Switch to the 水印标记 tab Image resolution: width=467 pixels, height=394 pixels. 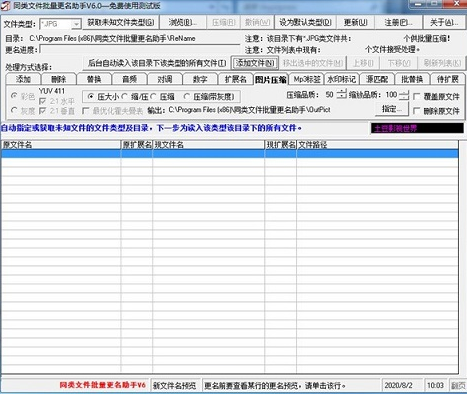pos(342,79)
